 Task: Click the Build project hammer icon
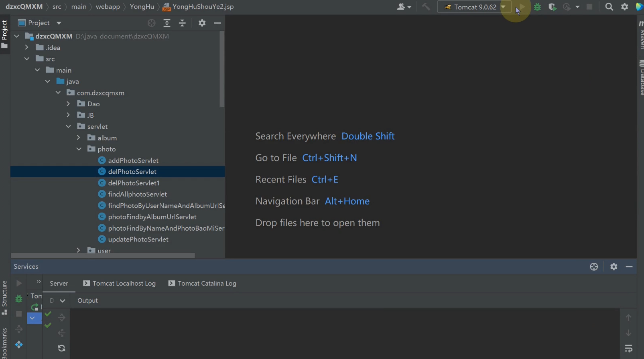[426, 7]
